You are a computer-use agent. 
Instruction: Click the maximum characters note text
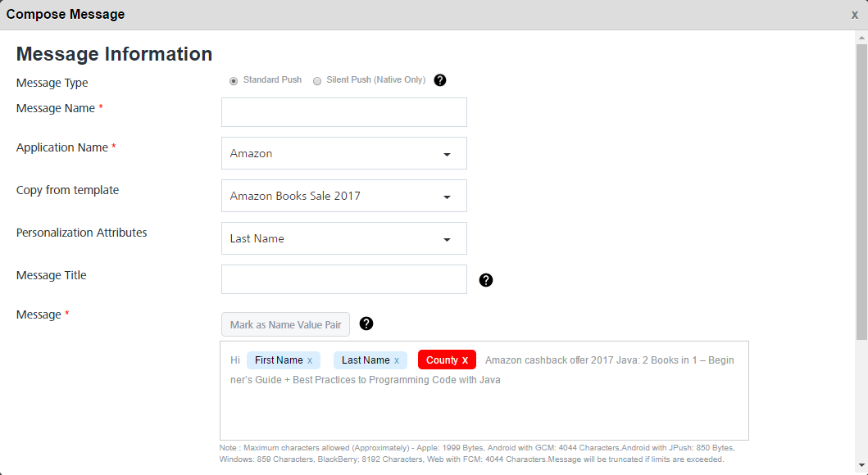(477, 454)
